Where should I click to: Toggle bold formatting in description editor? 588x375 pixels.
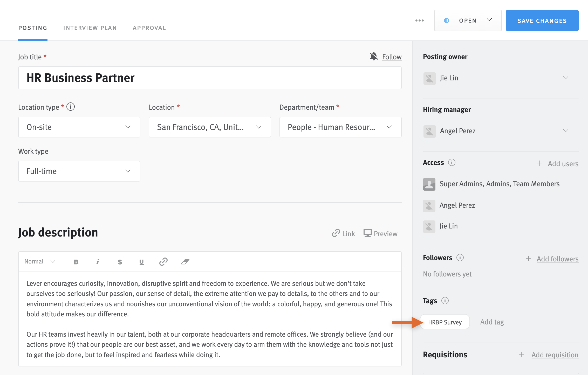point(76,262)
